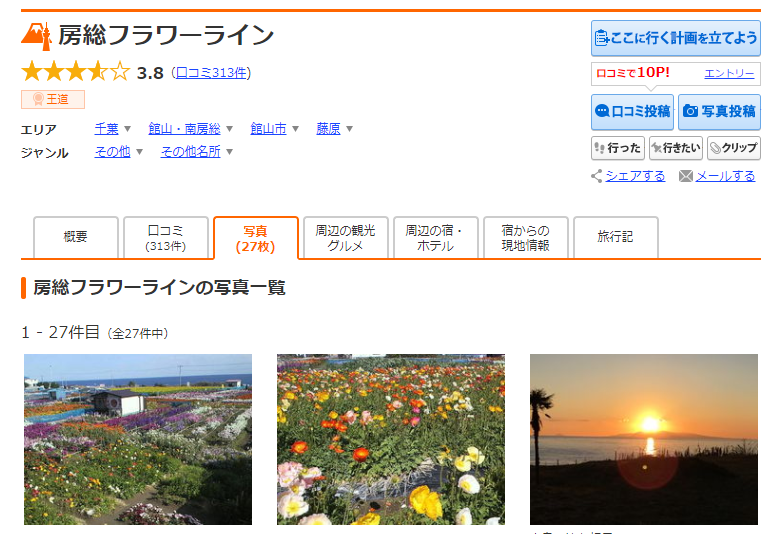Open the sunset over sea photo

pyautogui.click(x=644, y=439)
